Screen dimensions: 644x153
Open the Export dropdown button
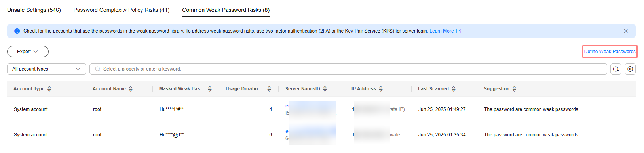pos(28,52)
